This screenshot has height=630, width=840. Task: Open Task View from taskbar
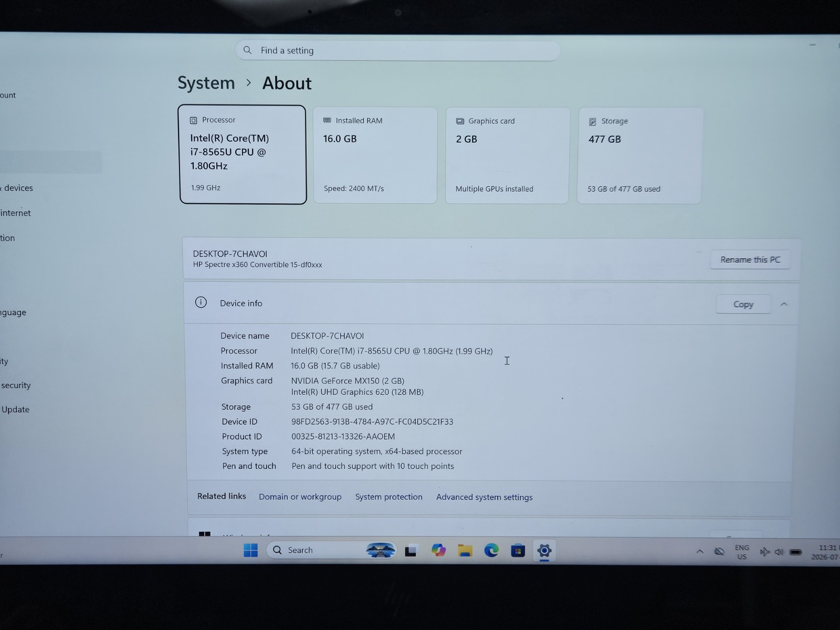411,551
